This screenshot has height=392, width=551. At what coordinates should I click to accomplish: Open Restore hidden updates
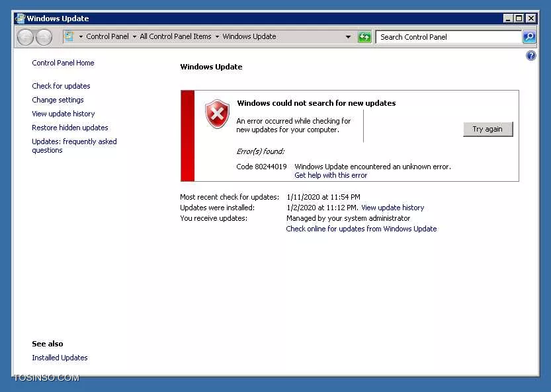click(x=70, y=128)
